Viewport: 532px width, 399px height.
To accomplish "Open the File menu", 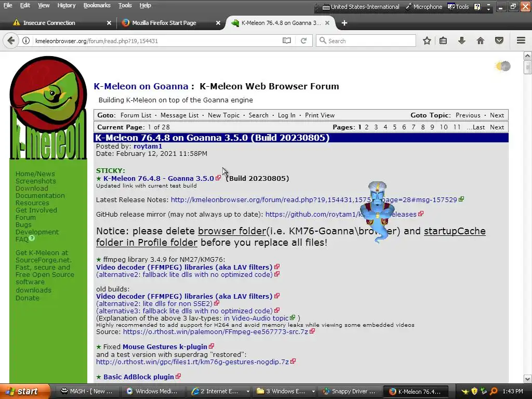I will click(x=8, y=5).
